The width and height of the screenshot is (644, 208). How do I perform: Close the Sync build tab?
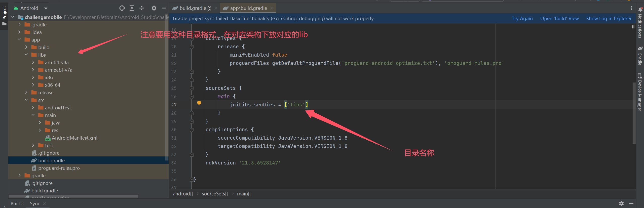click(x=44, y=203)
